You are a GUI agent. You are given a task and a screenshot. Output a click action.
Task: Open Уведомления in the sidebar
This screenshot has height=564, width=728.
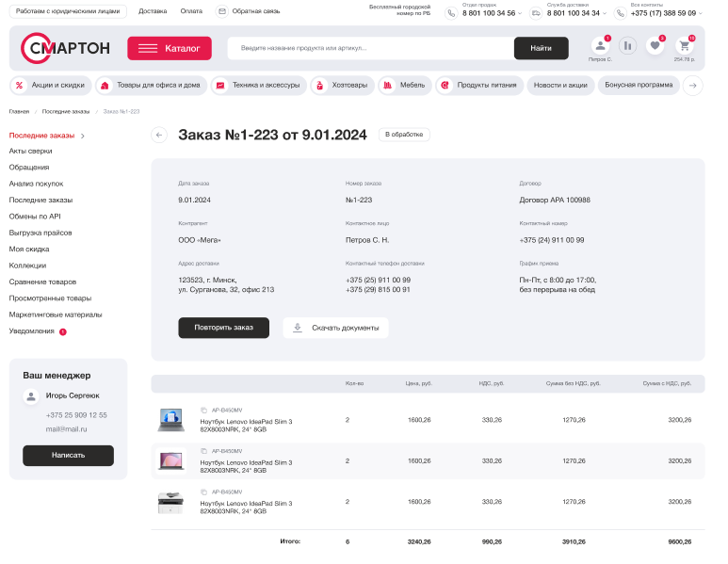click(x=32, y=331)
